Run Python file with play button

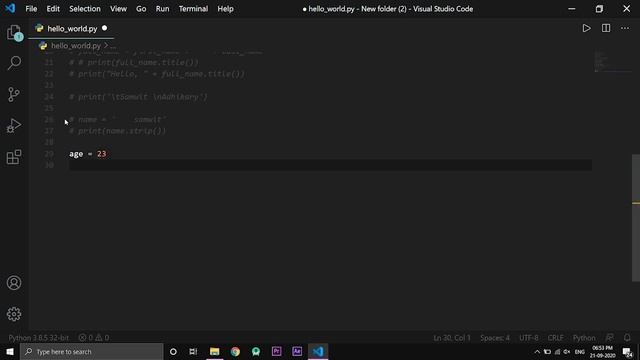coord(587,28)
